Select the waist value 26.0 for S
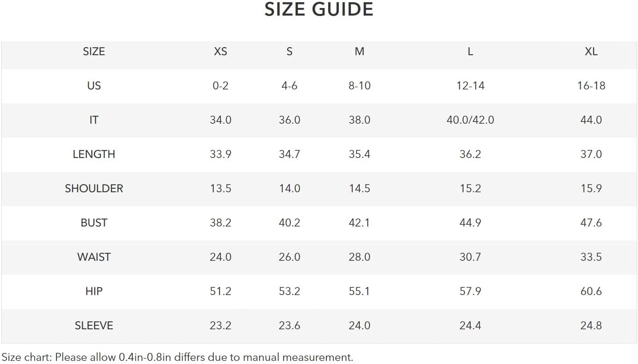Screen dimensions: 638x364 tap(289, 257)
